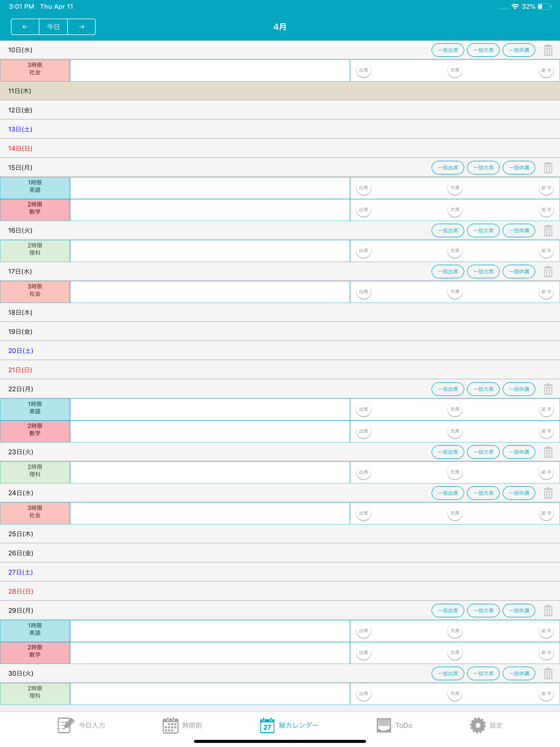Screen dimensions: 560x747
Task: Mark 出席 for 22日 1時限 英語
Action: [x=363, y=409]
